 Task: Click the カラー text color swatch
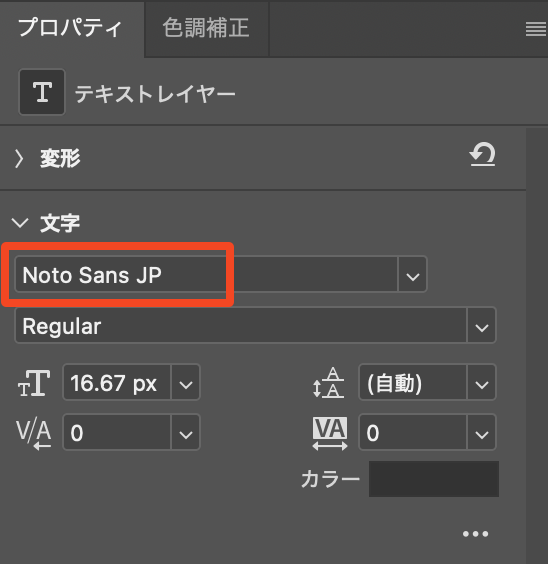434,479
